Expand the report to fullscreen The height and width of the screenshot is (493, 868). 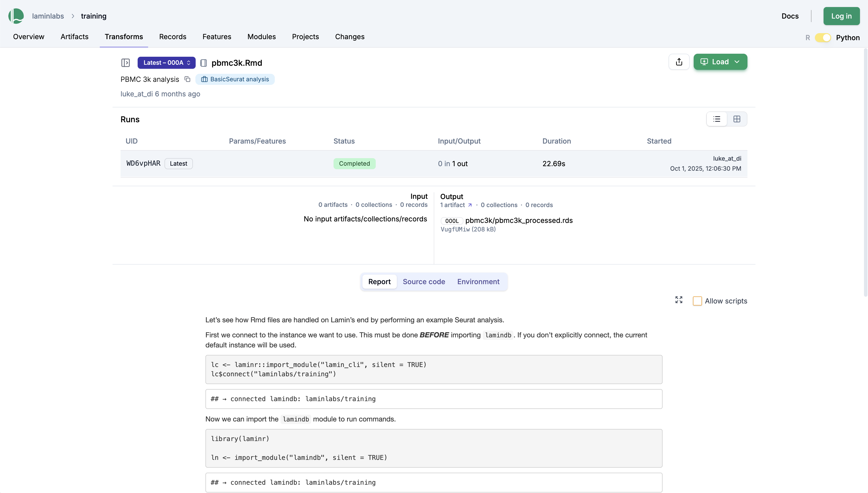pyautogui.click(x=679, y=300)
